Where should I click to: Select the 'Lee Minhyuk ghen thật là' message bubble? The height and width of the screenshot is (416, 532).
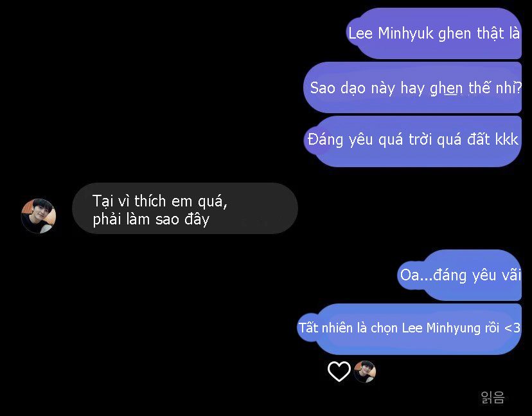tap(434, 33)
